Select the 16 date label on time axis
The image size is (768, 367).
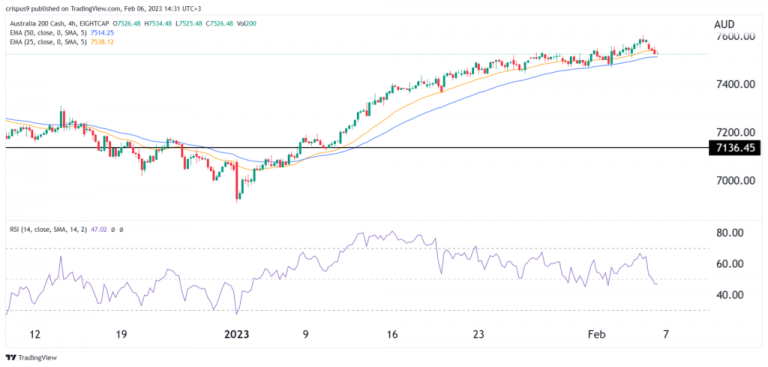(392, 335)
